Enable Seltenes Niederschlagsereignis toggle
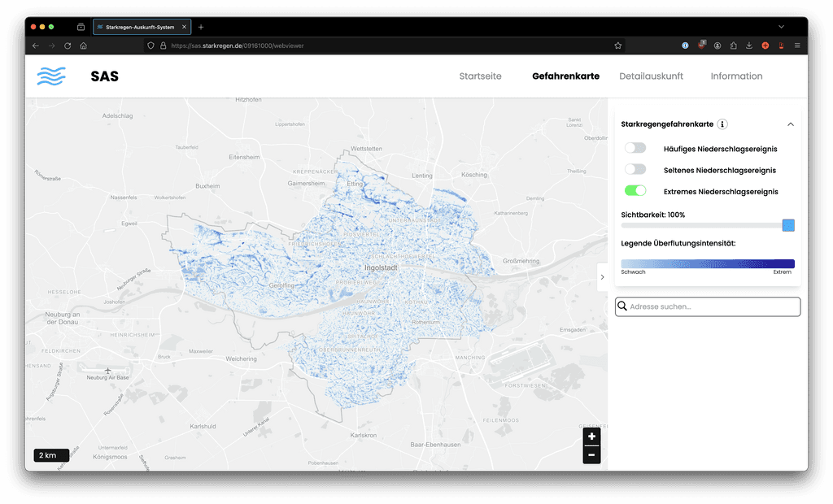This screenshot has width=833, height=504. (x=635, y=169)
